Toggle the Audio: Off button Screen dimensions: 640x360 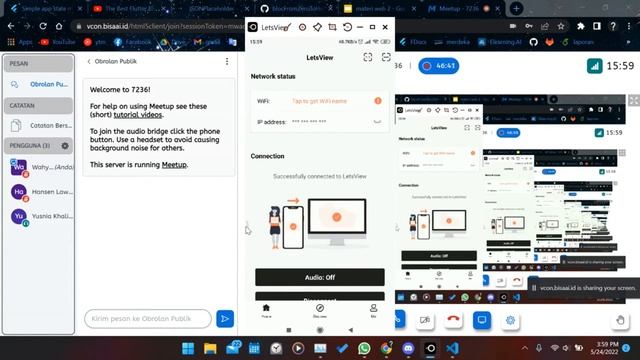(320, 277)
